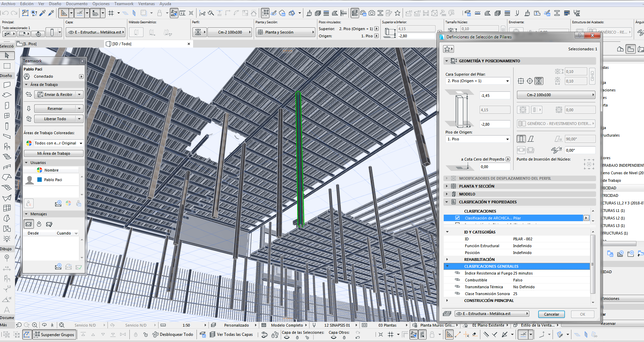Select the Marquee tool in toolbox
The height and width of the screenshot is (342, 644).
click(7, 66)
